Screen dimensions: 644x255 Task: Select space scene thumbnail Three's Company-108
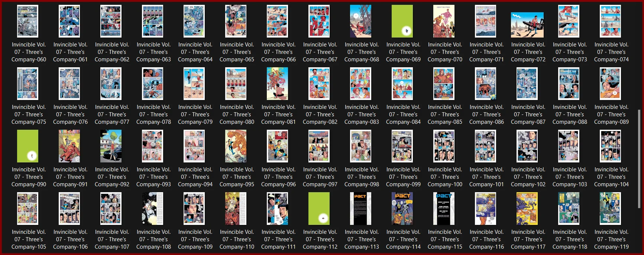pyautogui.click(x=152, y=209)
